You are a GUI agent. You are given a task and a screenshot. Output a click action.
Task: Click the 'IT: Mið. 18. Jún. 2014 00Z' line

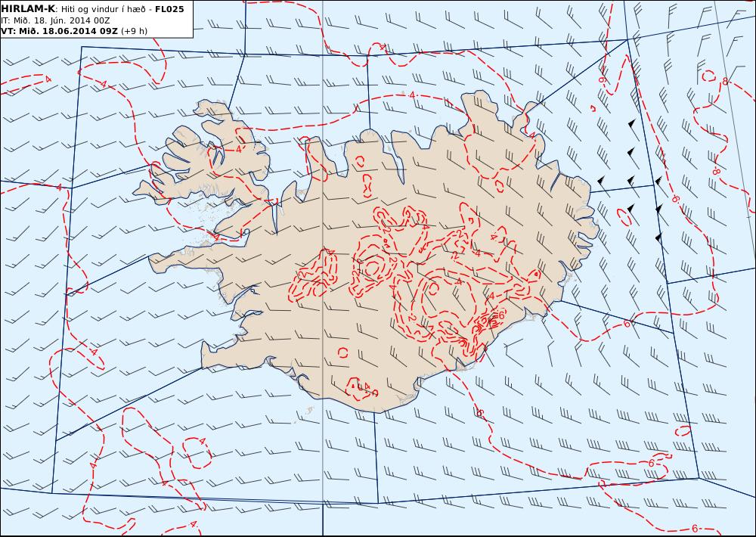coord(55,20)
